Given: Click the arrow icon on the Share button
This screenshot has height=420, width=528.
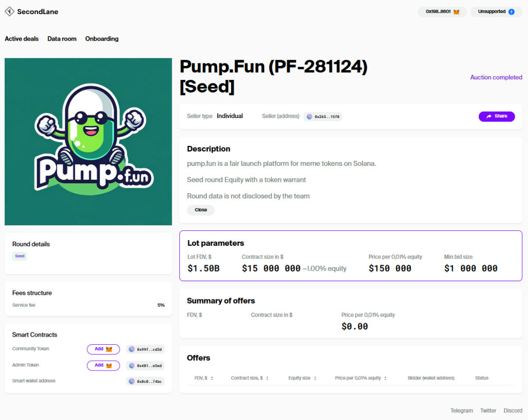Looking at the screenshot, I should [489, 116].
